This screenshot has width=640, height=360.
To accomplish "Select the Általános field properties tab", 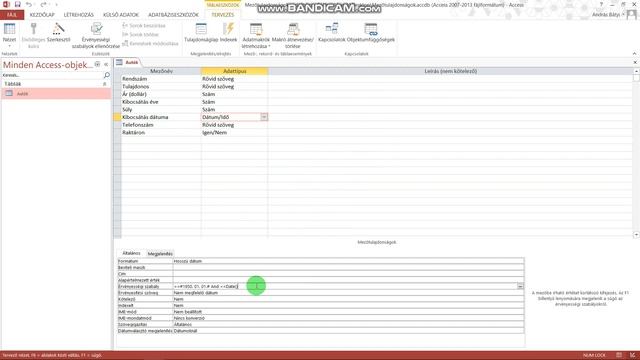I will coord(131,253).
